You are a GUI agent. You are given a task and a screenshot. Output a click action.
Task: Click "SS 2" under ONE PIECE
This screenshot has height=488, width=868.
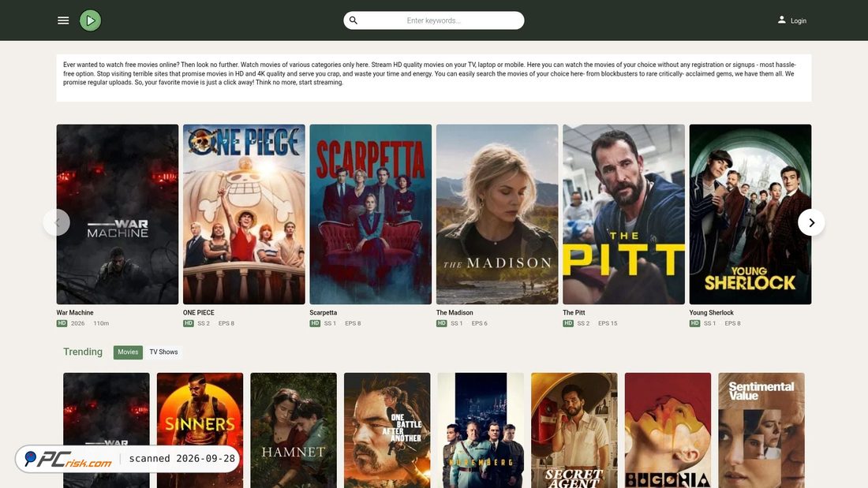point(204,323)
